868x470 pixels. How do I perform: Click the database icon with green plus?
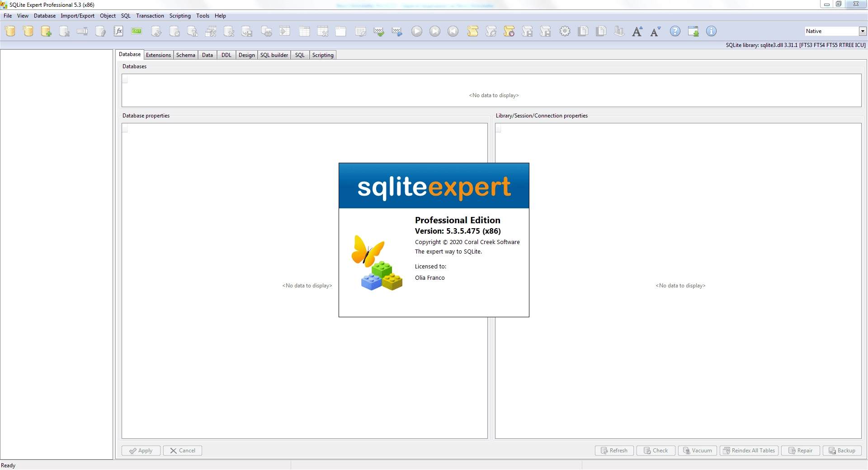point(46,31)
